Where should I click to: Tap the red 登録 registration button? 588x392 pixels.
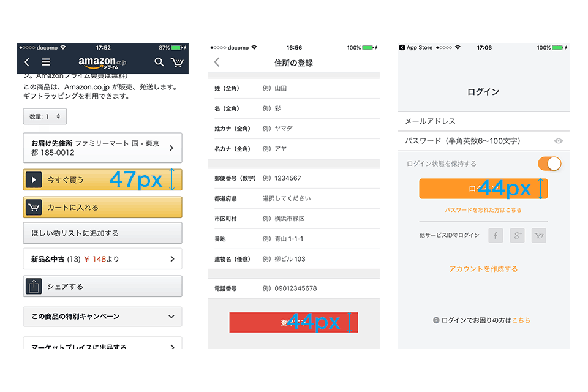pyautogui.click(x=293, y=322)
